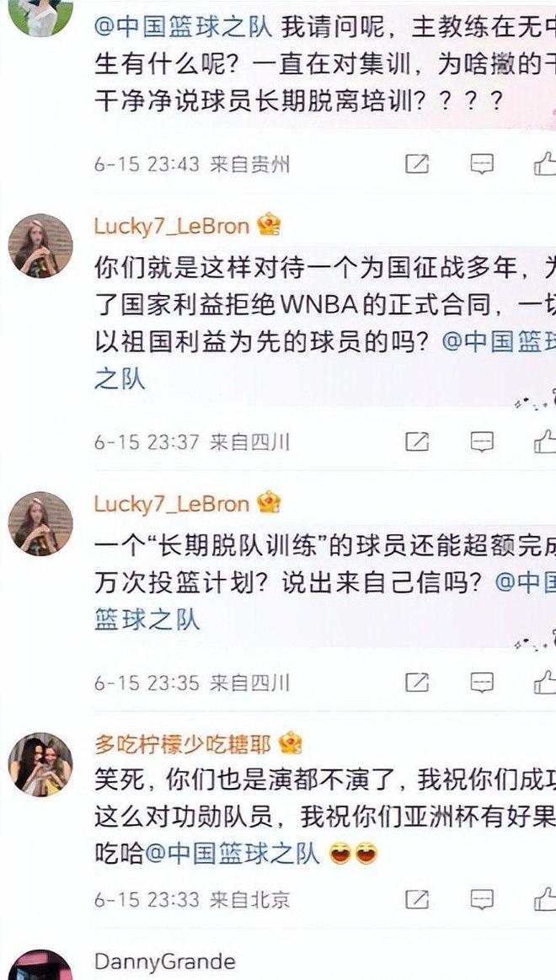The width and height of the screenshot is (556, 980).
Task: Tap repost icon on the 23:43 Guizhou comment
Action: tap(417, 164)
